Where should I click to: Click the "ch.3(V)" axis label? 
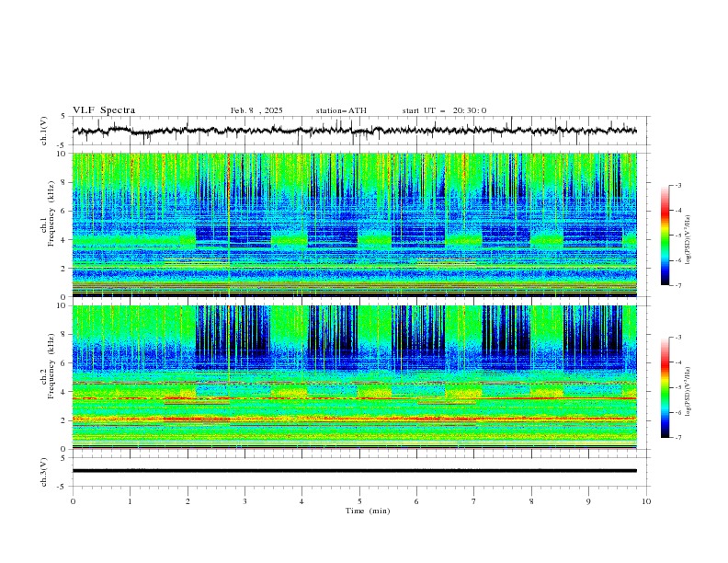tap(44, 472)
